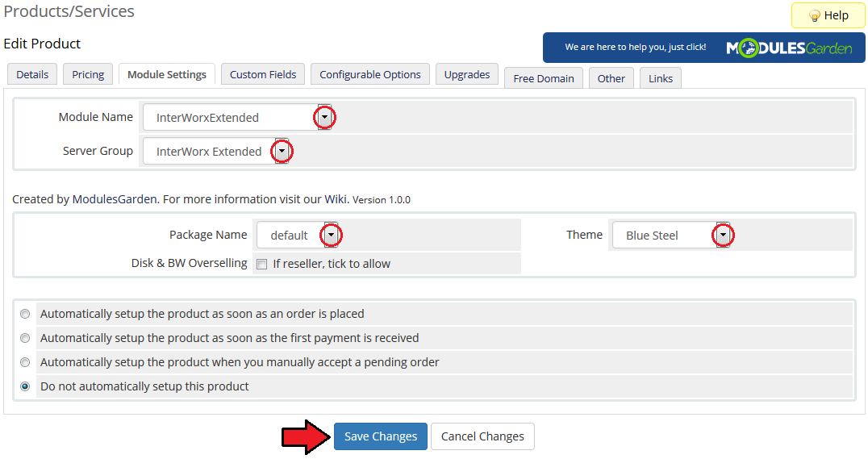Click the ModulesGarden logo

[789, 48]
